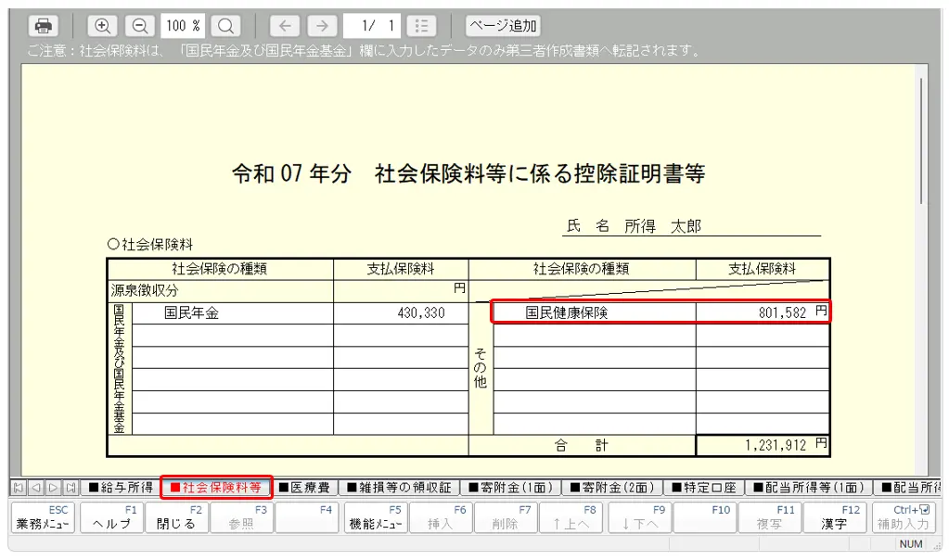Switch to the 給与所得 tab
949x560 pixels.
121,488
